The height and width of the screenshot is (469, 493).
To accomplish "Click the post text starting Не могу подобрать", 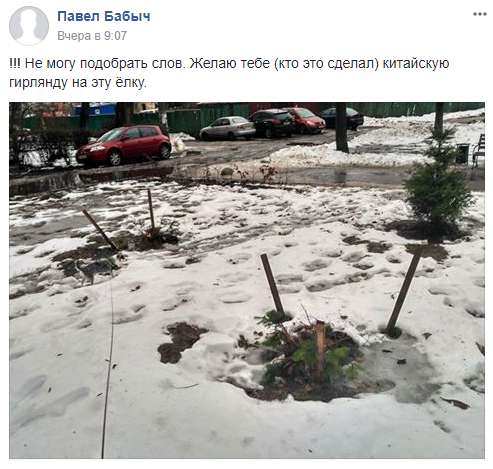I will click(229, 73).
